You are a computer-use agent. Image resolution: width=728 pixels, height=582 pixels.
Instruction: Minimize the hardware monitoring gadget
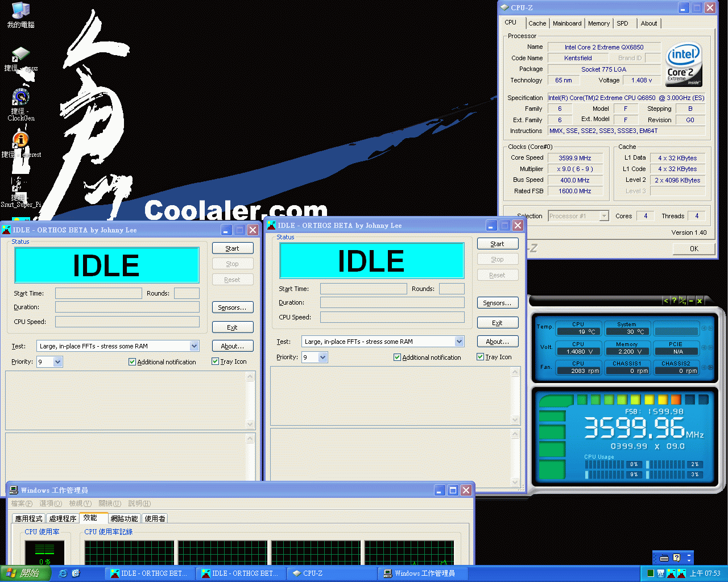click(691, 301)
